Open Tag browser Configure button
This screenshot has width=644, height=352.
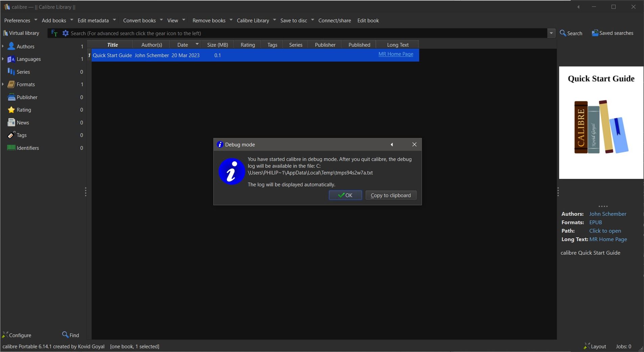pyautogui.click(x=17, y=335)
